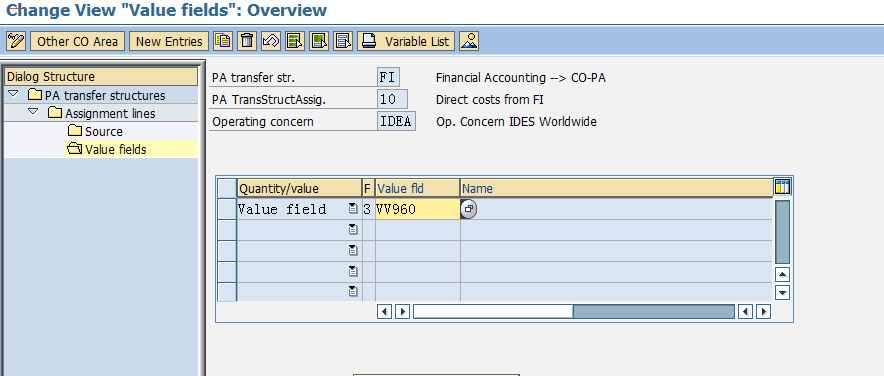Click the Display/Change pencil icon
The image size is (884, 376).
[x=16, y=41]
